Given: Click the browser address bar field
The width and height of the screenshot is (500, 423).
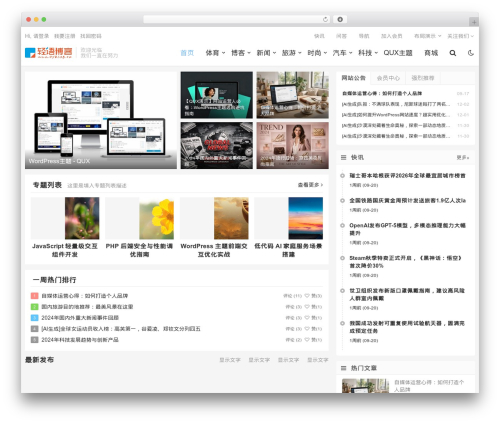Looking at the screenshot, I should pyautogui.click(x=237, y=20).
